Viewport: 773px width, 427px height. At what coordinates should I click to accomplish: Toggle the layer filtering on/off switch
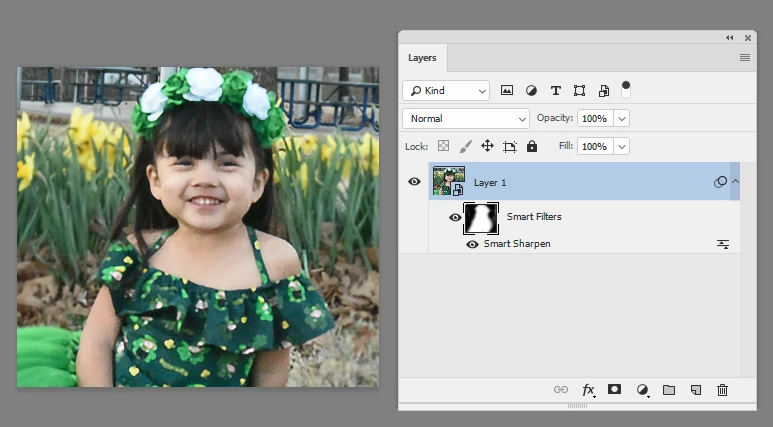tap(626, 90)
